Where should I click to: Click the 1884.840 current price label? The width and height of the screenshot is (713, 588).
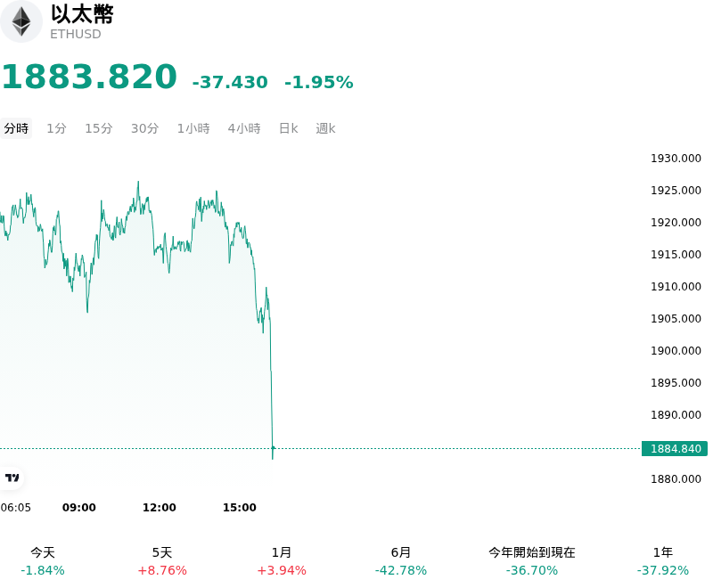tap(675, 448)
